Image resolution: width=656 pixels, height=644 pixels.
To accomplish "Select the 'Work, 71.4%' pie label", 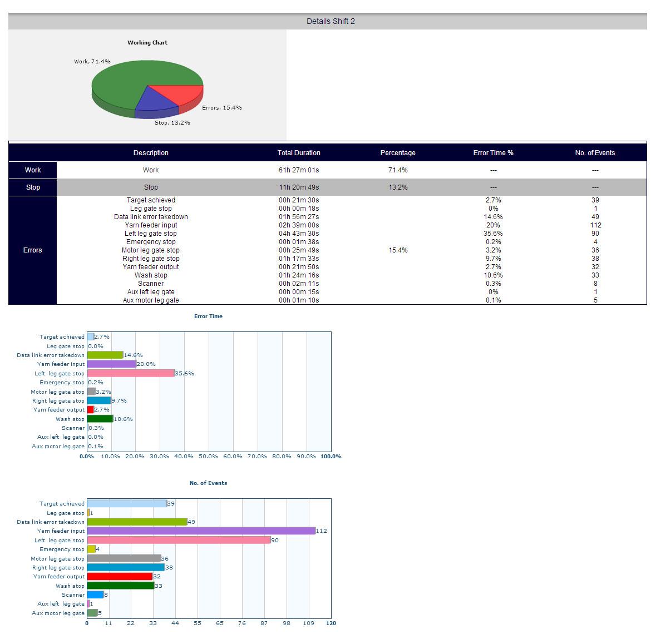I will coord(92,62).
